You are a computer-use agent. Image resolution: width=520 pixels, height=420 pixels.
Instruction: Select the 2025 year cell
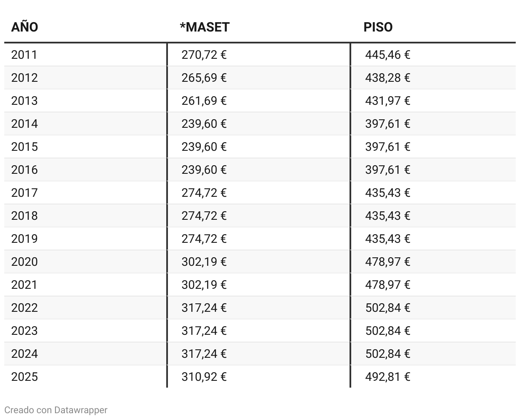(24, 377)
